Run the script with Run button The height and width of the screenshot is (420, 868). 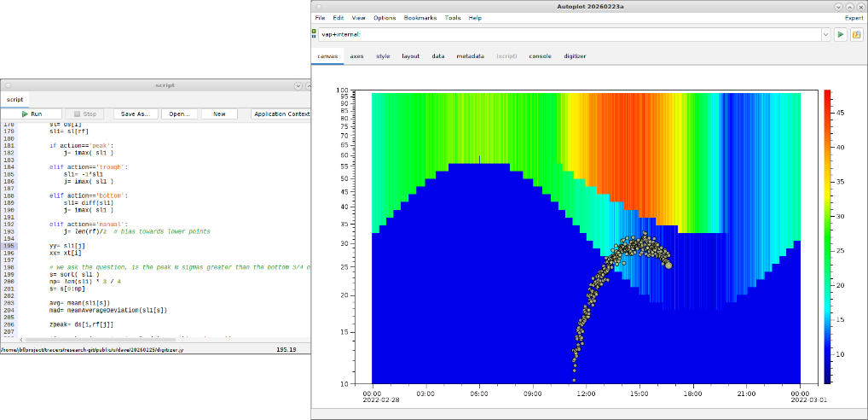32,114
